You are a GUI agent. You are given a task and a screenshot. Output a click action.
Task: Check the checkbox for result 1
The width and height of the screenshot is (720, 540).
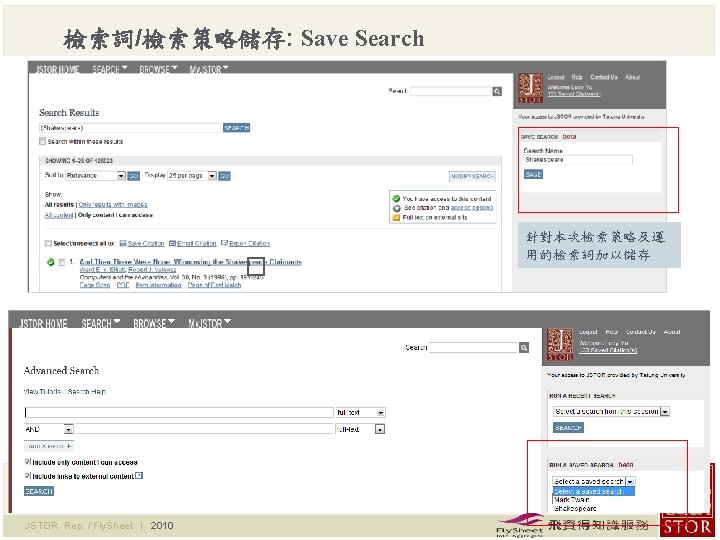[62, 262]
